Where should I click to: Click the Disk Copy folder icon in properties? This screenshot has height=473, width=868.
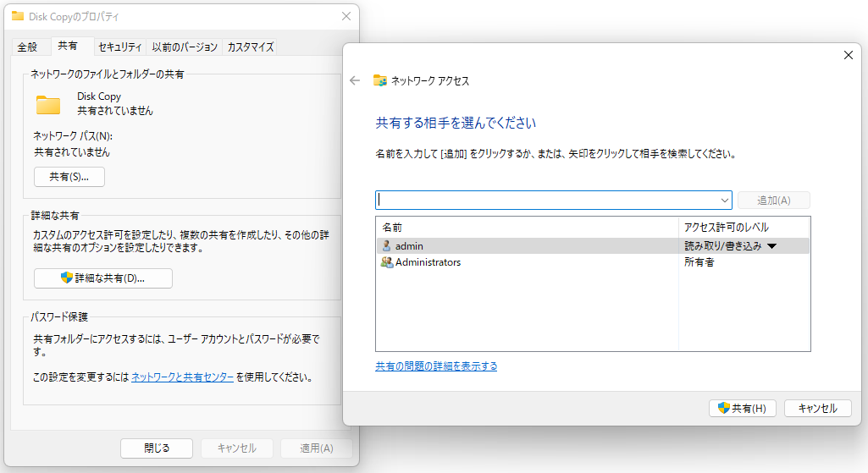[x=48, y=105]
